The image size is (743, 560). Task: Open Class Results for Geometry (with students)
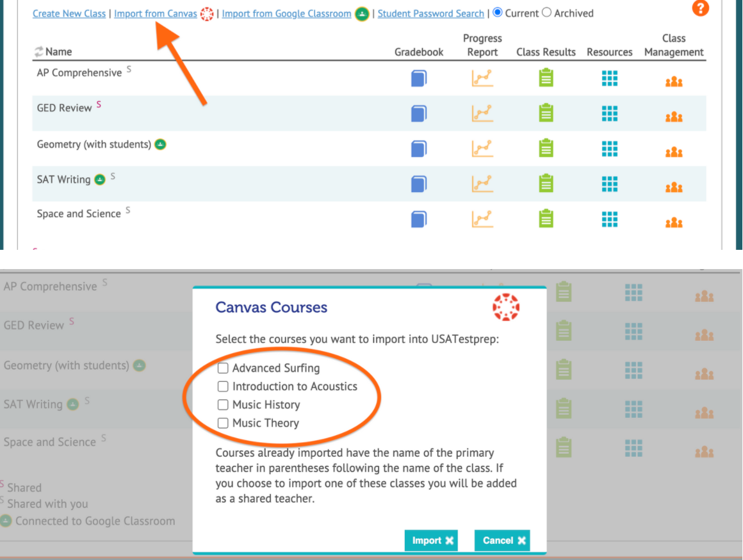point(546,148)
